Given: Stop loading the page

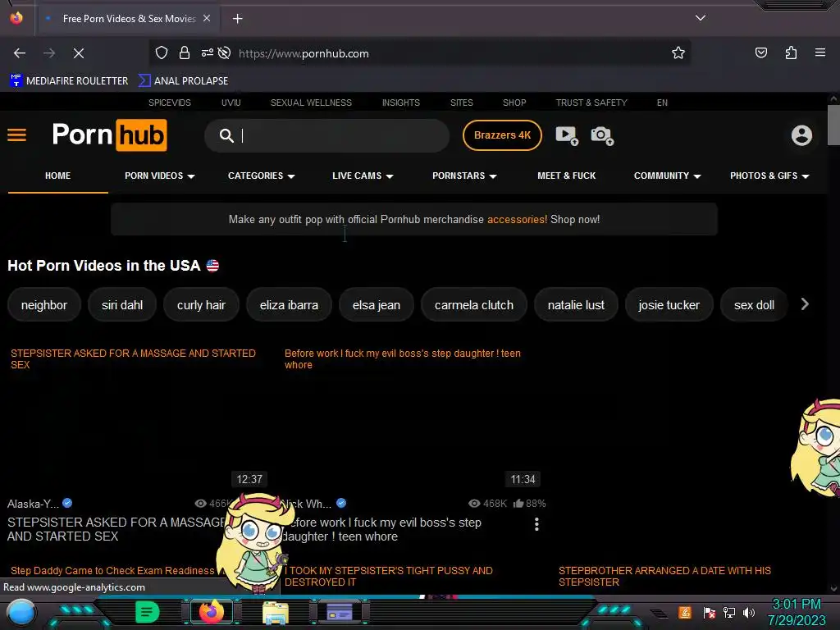Looking at the screenshot, I should pyautogui.click(x=79, y=53).
